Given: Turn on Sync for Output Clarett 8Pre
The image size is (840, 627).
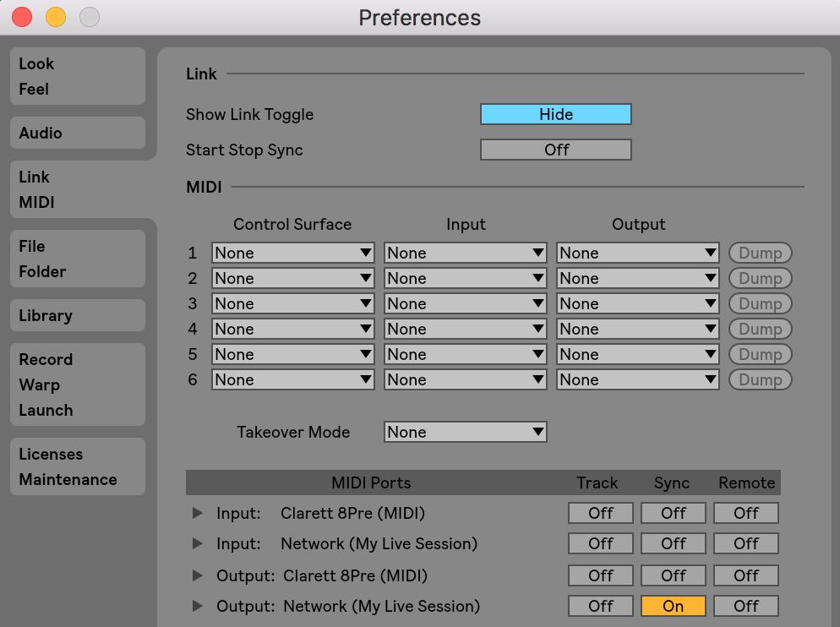Looking at the screenshot, I should click(x=673, y=575).
